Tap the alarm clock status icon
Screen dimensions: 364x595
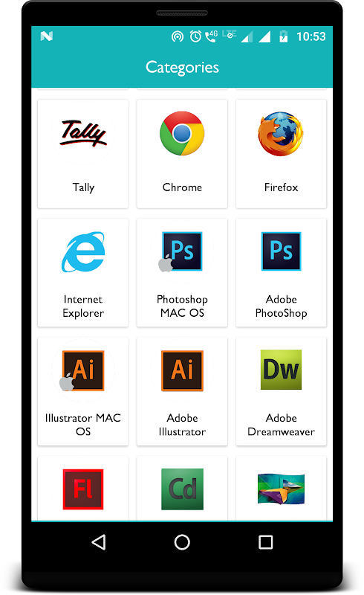pos(195,36)
